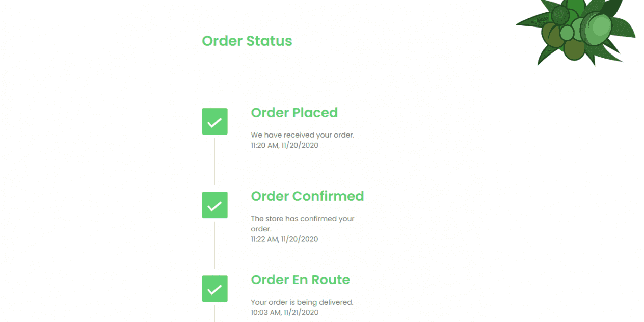The height and width of the screenshot is (322, 644).
Task: Click timeline line between Placed and Confirmed
Action: pos(214,162)
